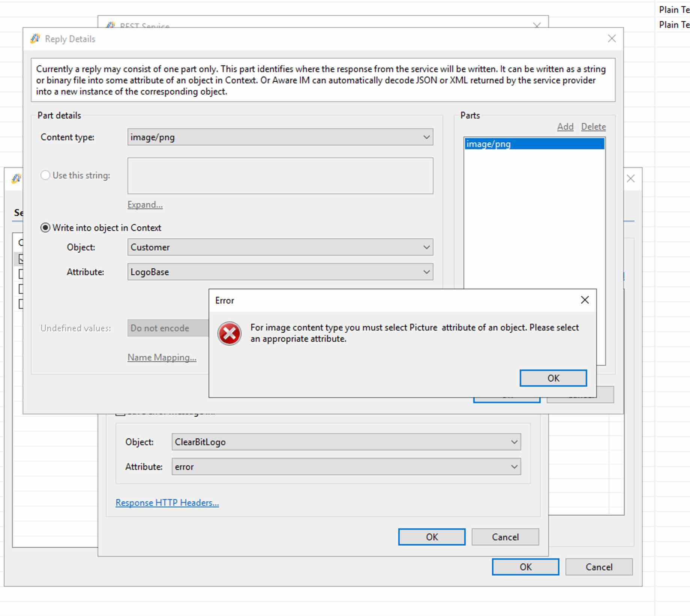Close the Error dialog with X
Viewport: 690px width, 616px height.
click(585, 300)
